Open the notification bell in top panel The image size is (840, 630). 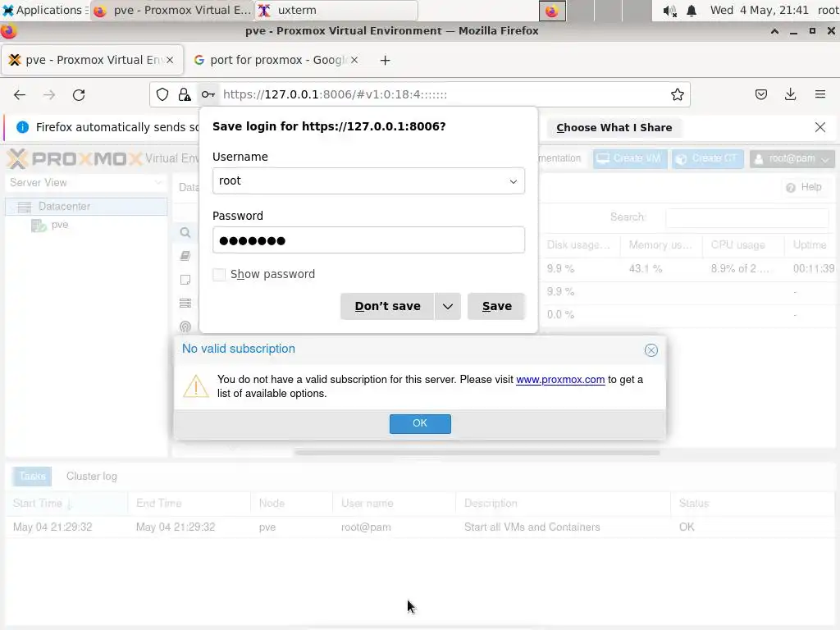[692, 11]
